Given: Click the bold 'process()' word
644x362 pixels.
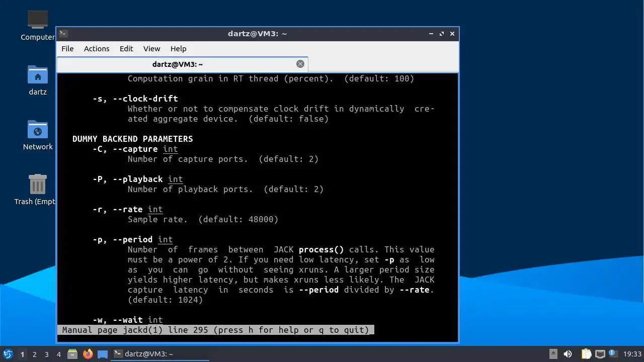Looking at the screenshot, I should point(321,249).
